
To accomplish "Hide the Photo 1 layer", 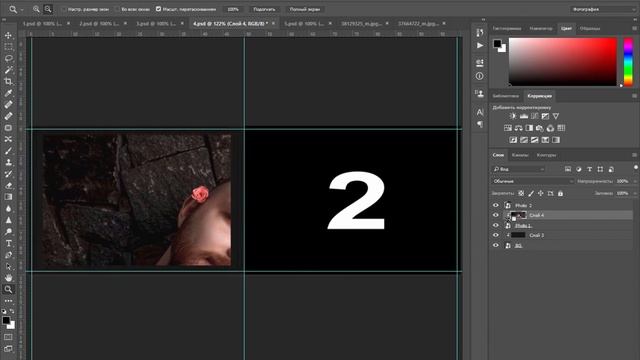I will [496, 225].
